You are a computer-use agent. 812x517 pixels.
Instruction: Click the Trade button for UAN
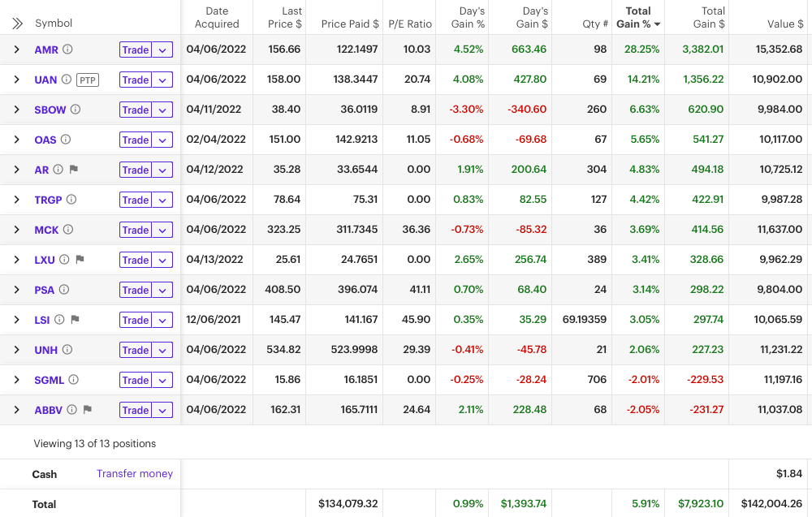[x=136, y=80]
